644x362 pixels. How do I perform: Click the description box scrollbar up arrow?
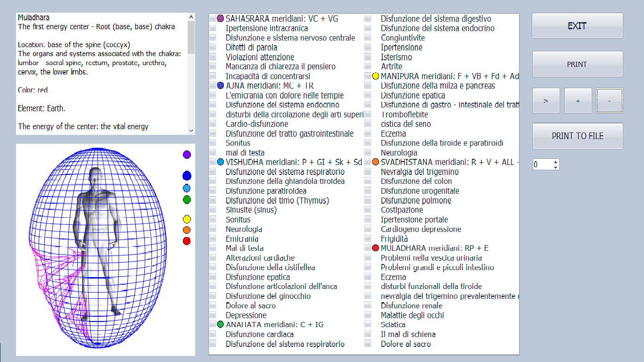(191, 17)
